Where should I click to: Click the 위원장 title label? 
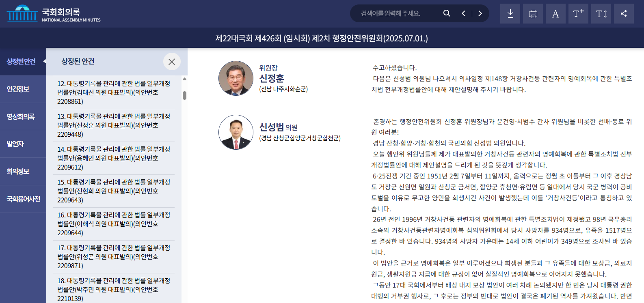(x=268, y=68)
